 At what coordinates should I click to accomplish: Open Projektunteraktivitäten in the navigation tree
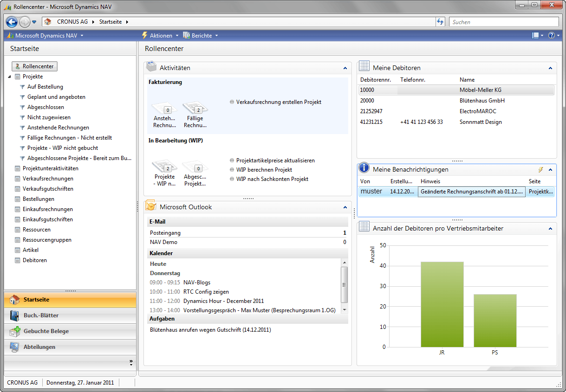51,168
